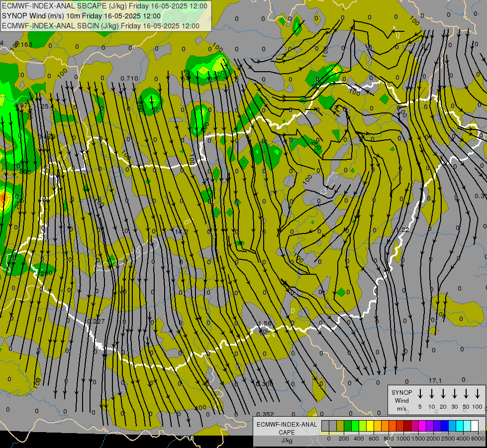The width and height of the screenshot is (487, 448).
Task: Click the wind arrow above 5 m/s
Action: pyautogui.click(x=420, y=394)
